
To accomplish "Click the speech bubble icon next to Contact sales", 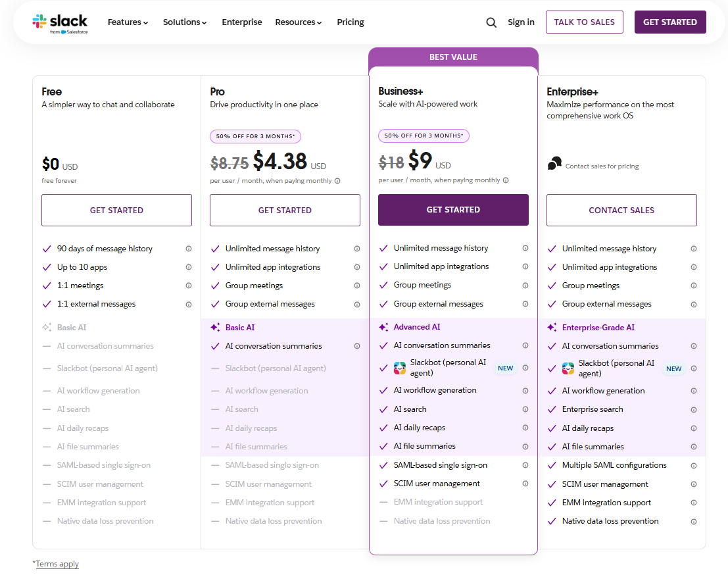I will coord(554,163).
